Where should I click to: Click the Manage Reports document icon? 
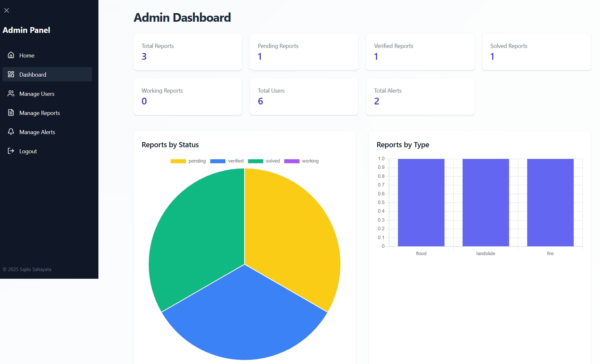11,112
